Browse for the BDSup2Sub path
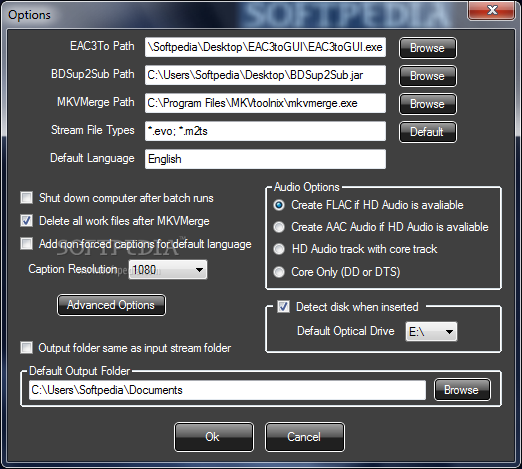522x469 pixels. [428, 76]
